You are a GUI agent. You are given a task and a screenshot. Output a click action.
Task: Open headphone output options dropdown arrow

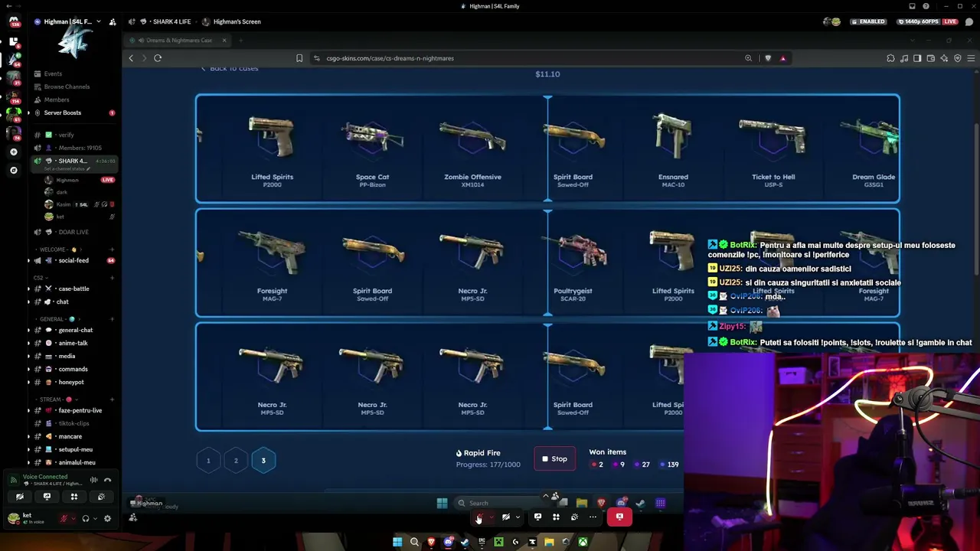click(x=95, y=518)
